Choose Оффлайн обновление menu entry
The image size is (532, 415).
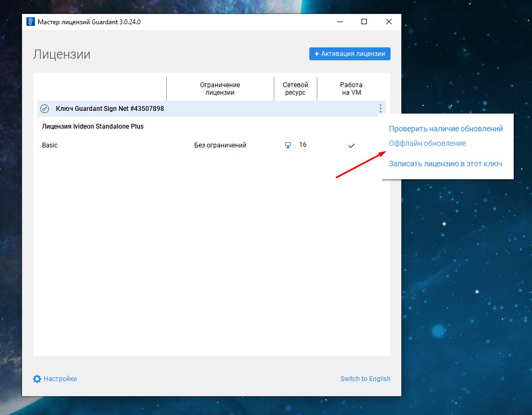tap(427, 143)
